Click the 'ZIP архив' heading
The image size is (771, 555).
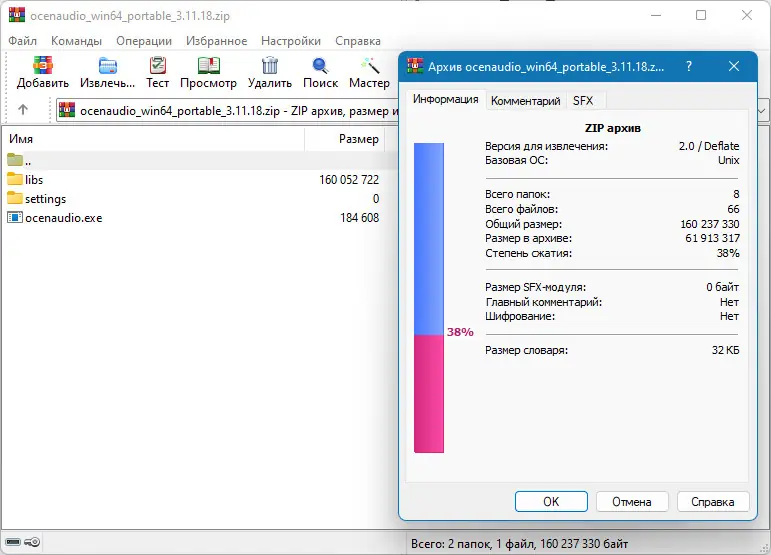coord(613,128)
